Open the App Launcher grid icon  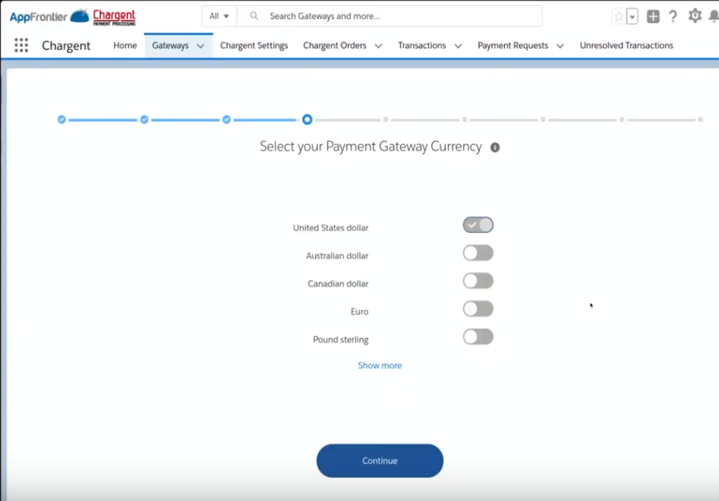(21, 46)
